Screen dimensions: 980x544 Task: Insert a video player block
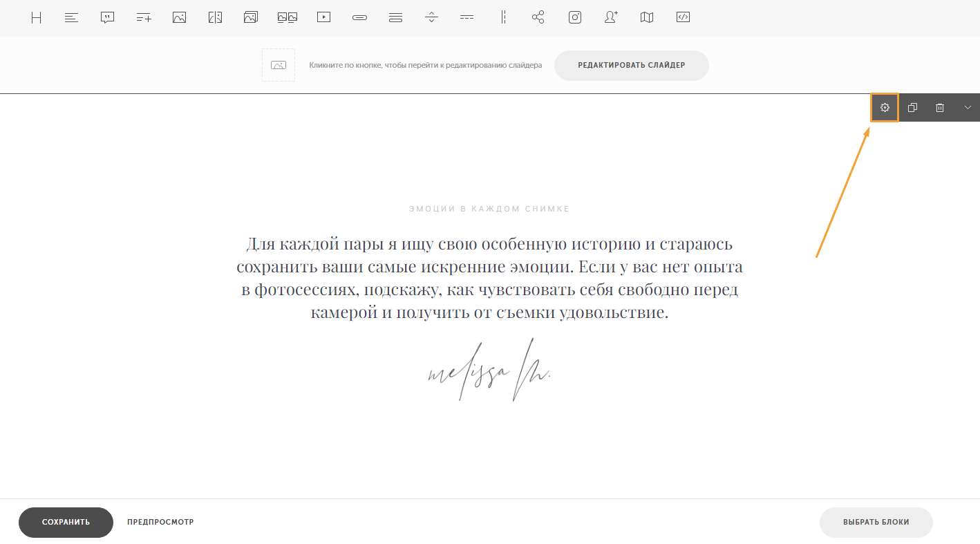click(323, 18)
